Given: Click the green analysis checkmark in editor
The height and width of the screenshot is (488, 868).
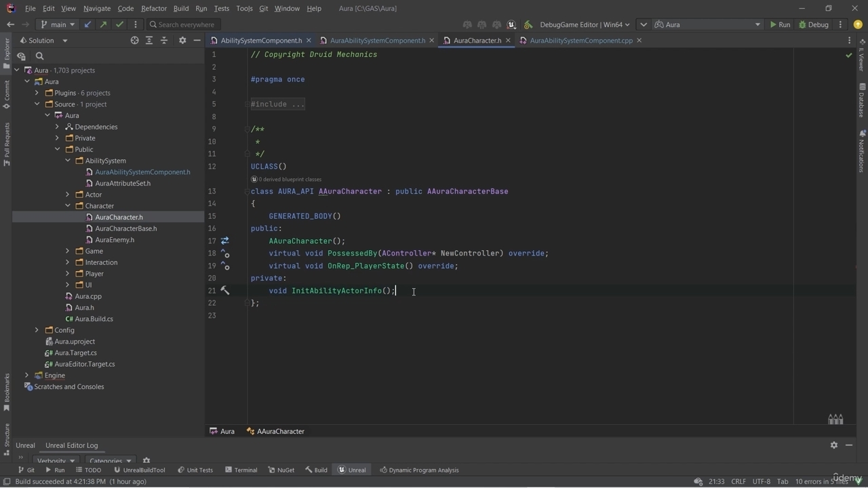Looking at the screenshot, I should [x=848, y=56].
